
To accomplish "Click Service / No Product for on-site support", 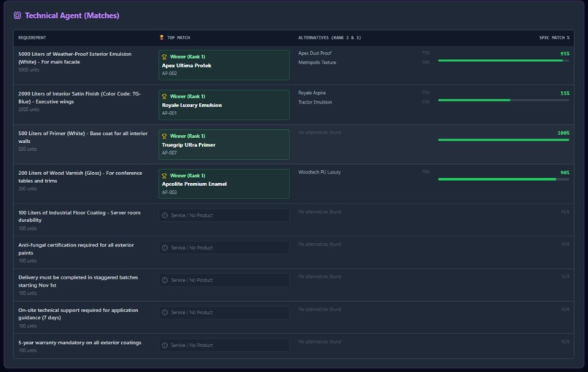I will [224, 312].
